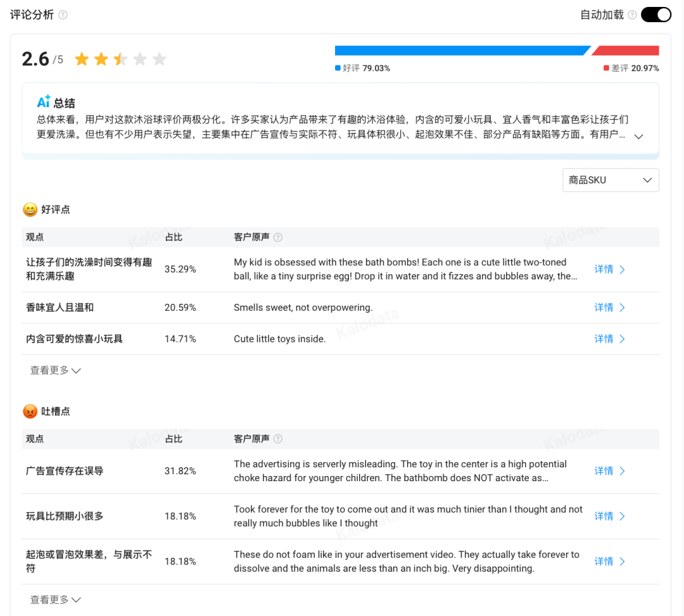The height and width of the screenshot is (616, 684).
Task: Click the 客户原声 help icon in 好评点 table
Action: (277, 237)
